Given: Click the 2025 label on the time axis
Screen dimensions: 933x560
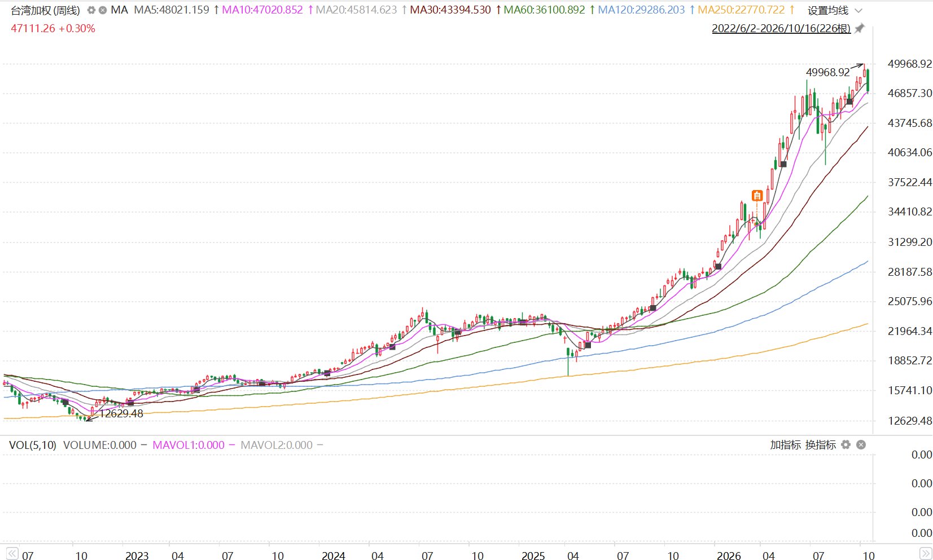Looking at the screenshot, I should click(x=533, y=555).
